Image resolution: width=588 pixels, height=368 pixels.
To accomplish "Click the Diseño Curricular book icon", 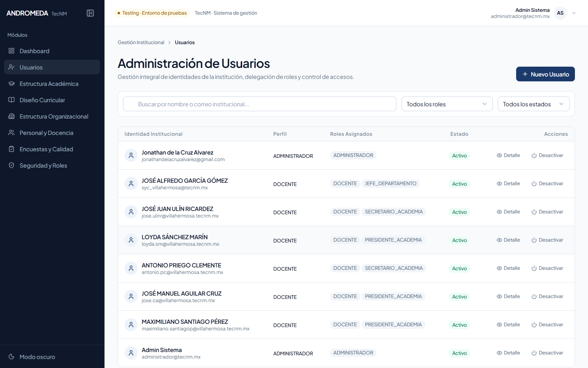I will (11, 100).
